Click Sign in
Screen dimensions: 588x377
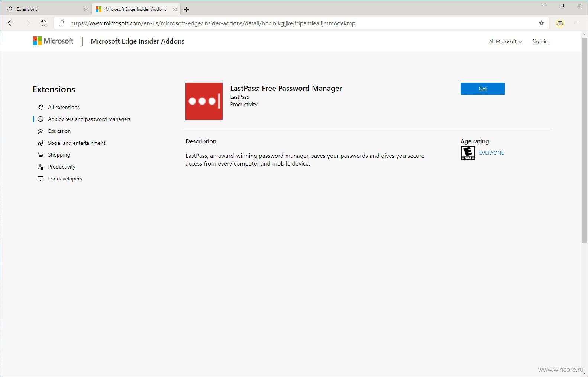[x=540, y=41]
